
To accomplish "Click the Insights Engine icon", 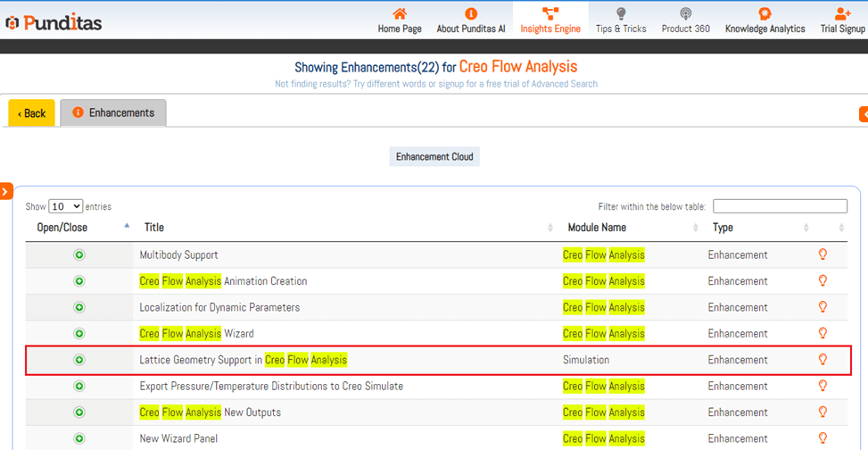I will (550, 14).
